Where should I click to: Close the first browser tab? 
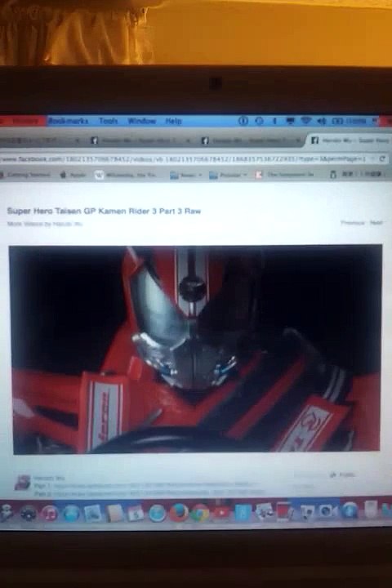point(77,141)
